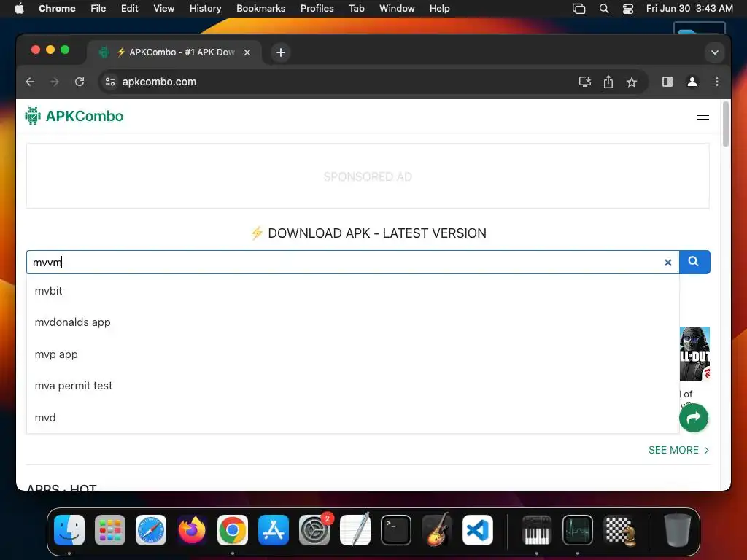Viewport: 747px width, 560px height.
Task: Click the SPONSORED AD banner
Action: 368,176
